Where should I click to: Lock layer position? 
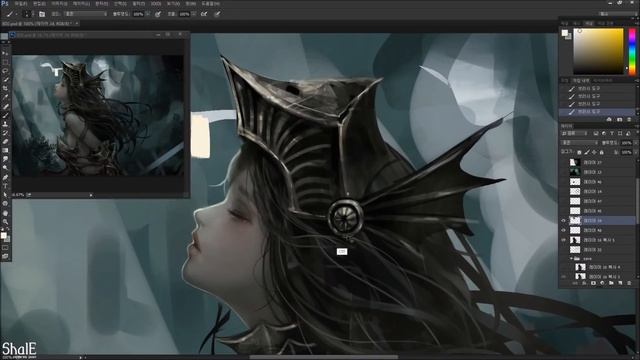[x=594, y=152]
